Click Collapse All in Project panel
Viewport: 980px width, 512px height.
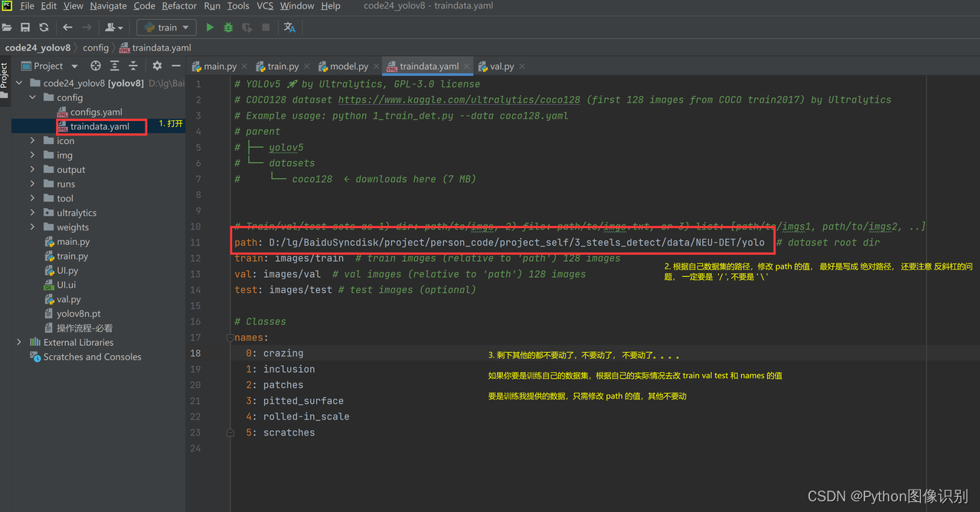pyautogui.click(x=132, y=66)
